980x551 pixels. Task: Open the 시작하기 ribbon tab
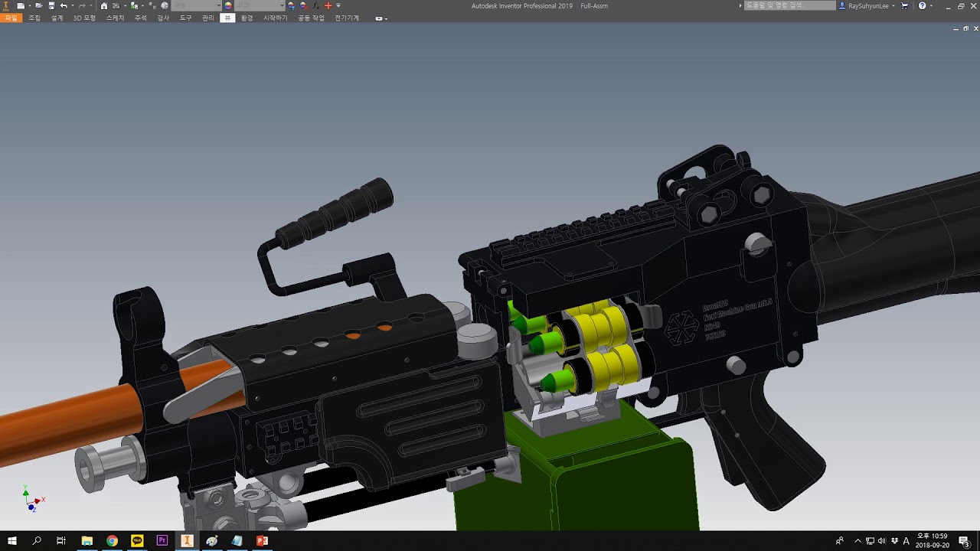coord(276,18)
